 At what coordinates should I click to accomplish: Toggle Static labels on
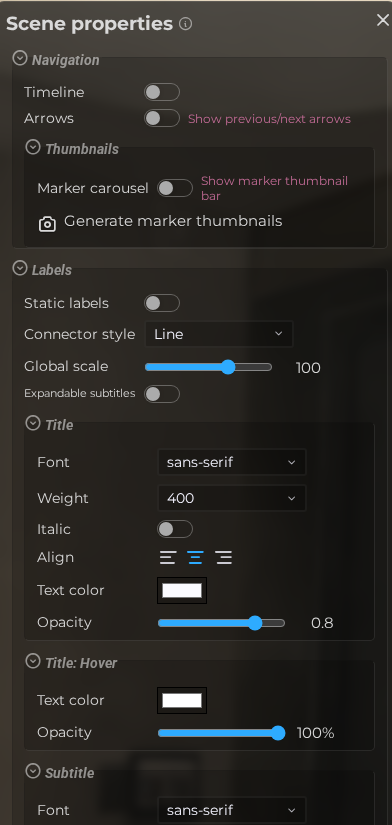162,304
